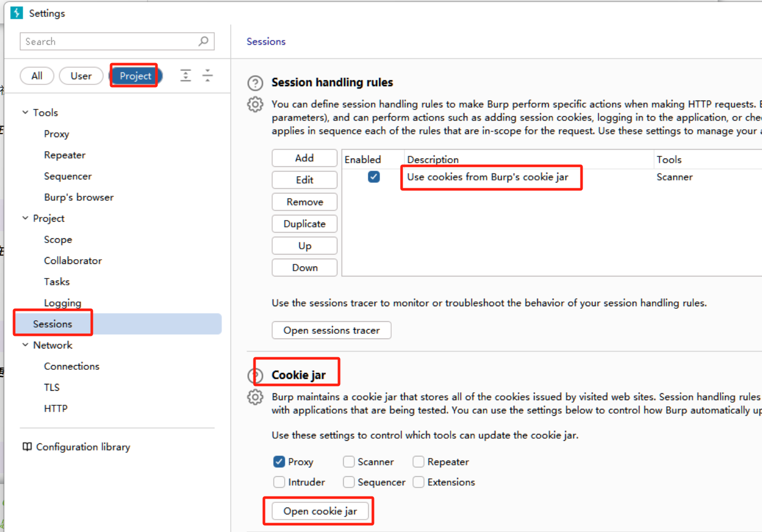Open the Configuration library
The image size is (762, 532).
(83, 447)
